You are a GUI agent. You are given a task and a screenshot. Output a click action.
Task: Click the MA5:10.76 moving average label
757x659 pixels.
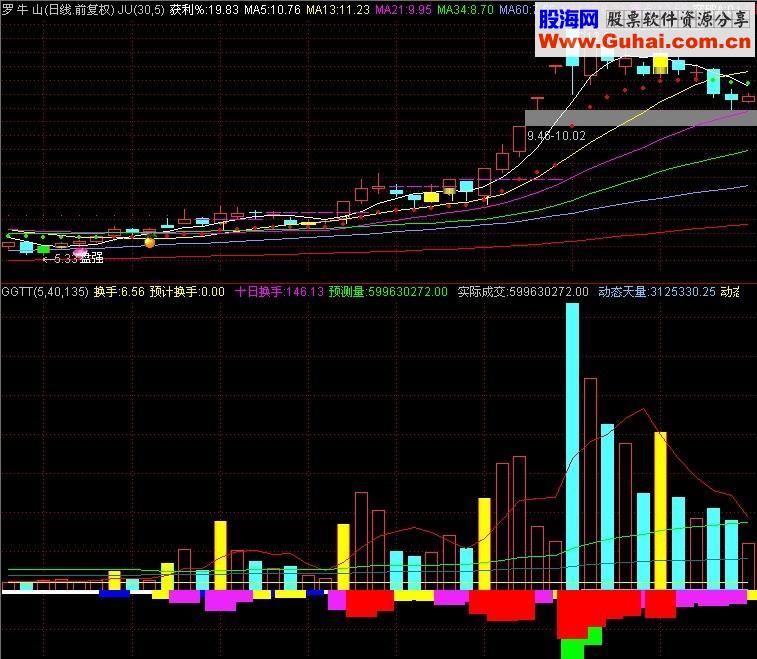[272, 10]
